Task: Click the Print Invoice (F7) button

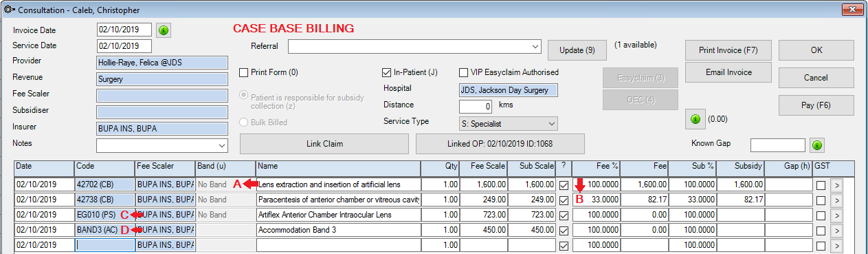Action: [728, 50]
